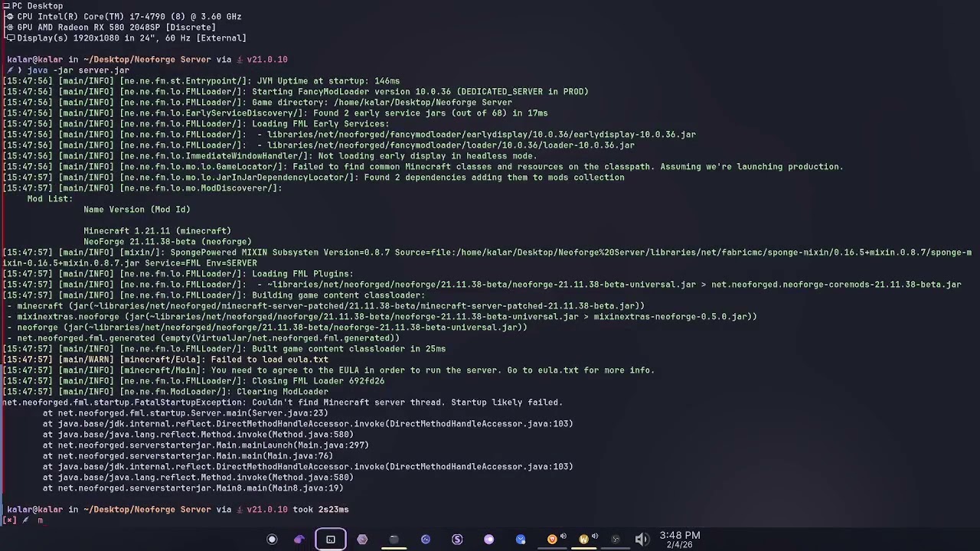Click the 'You need to agree to the EULA' line
The width and height of the screenshot is (980, 551).
click(328, 370)
